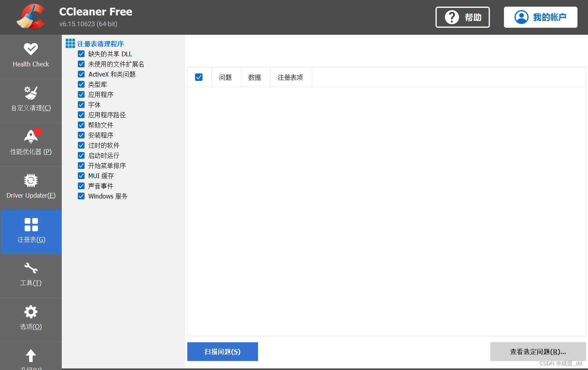Select 性能优化器 (P) label in sidebar
Screen dimensions: 588x370
pyautogui.click(x=31, y=152)
